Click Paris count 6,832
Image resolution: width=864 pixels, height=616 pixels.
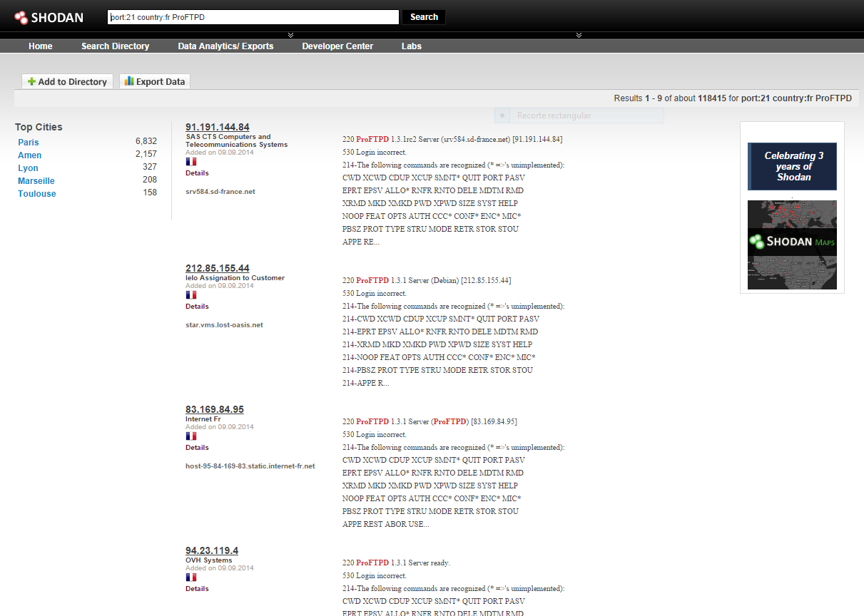(x=146, y=143)
